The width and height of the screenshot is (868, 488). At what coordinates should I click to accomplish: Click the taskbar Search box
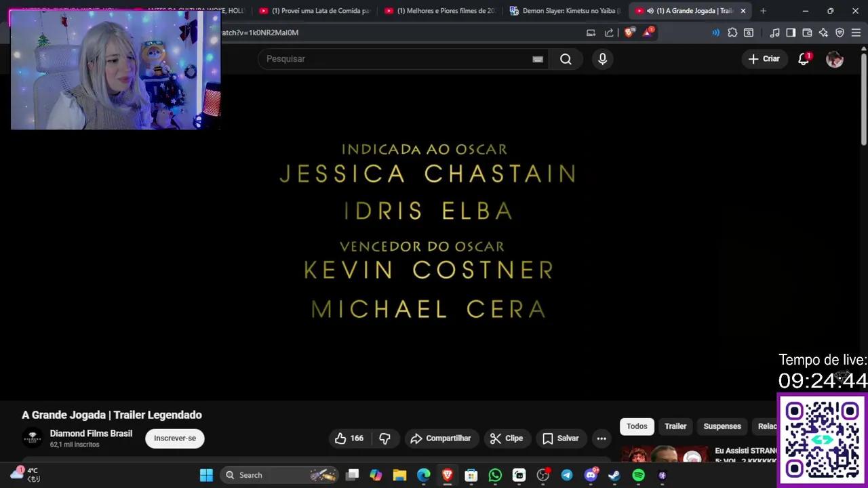[x=279, y=475]
